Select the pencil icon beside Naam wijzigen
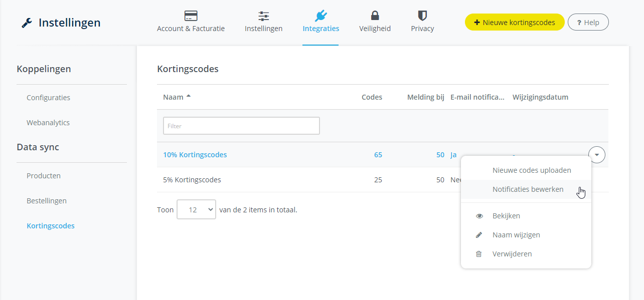Screen dimensions: 644x300 tap(479, 234)
